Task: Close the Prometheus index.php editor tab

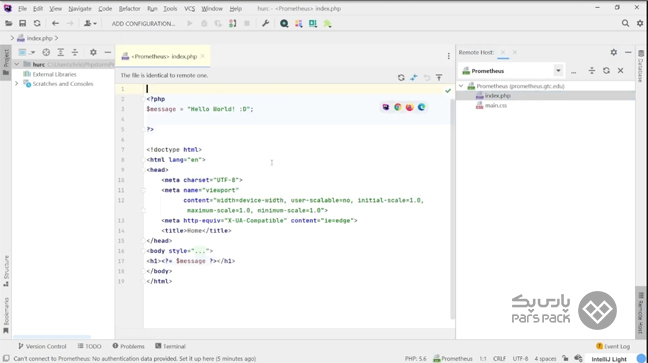Action: coord(202,56)
